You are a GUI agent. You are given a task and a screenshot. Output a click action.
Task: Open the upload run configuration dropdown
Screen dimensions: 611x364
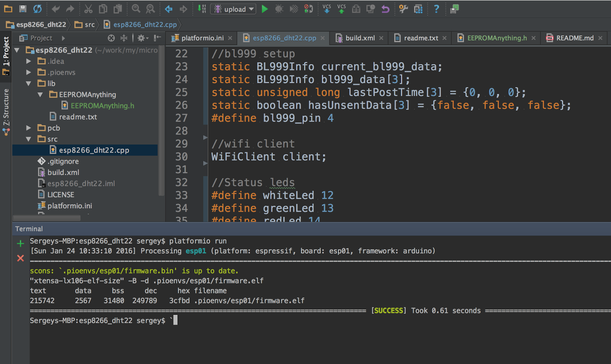[x=251, y=9]
